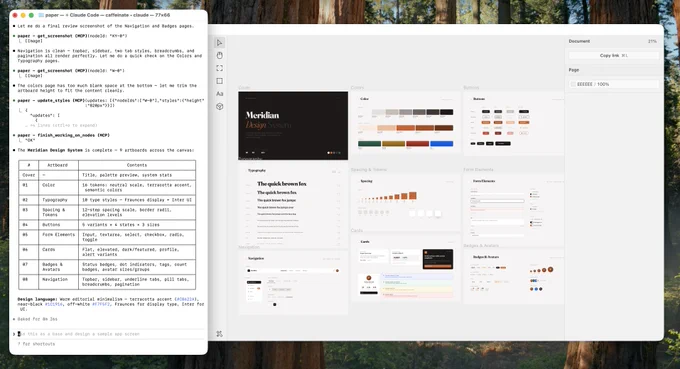Click the Meridian title on the cover artboard
The image size is (680, 369).
point(262,115)
